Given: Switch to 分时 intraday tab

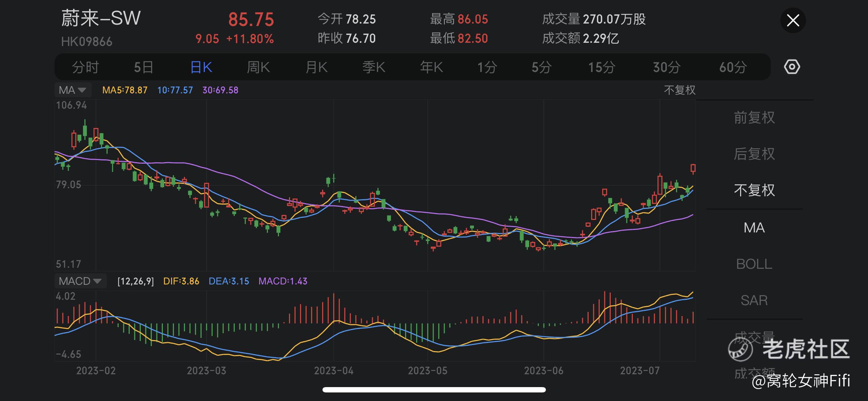Looking at the screenshot, I should pyautogui.click(x=85, y=67).
